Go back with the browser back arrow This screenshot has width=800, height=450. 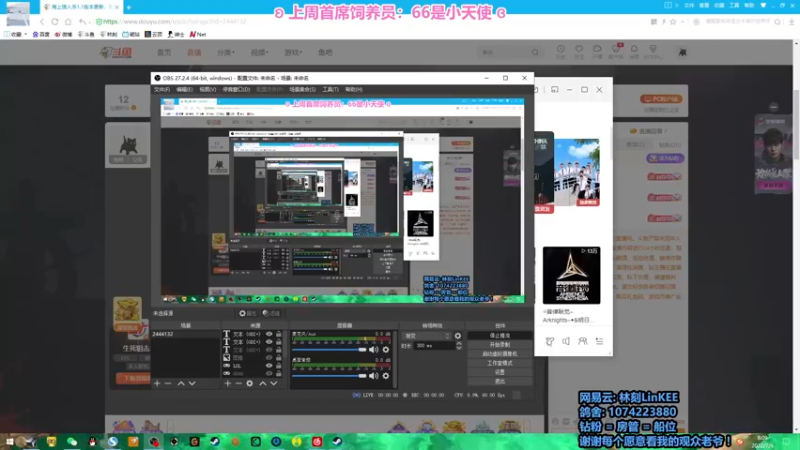[x=42, y=22]
